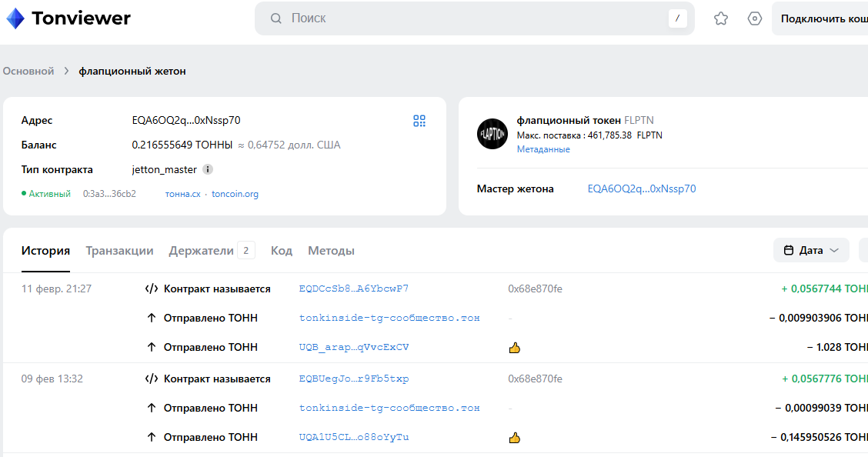Click amount − 0,145950526
868x457 pixels.
click(820, 437)
